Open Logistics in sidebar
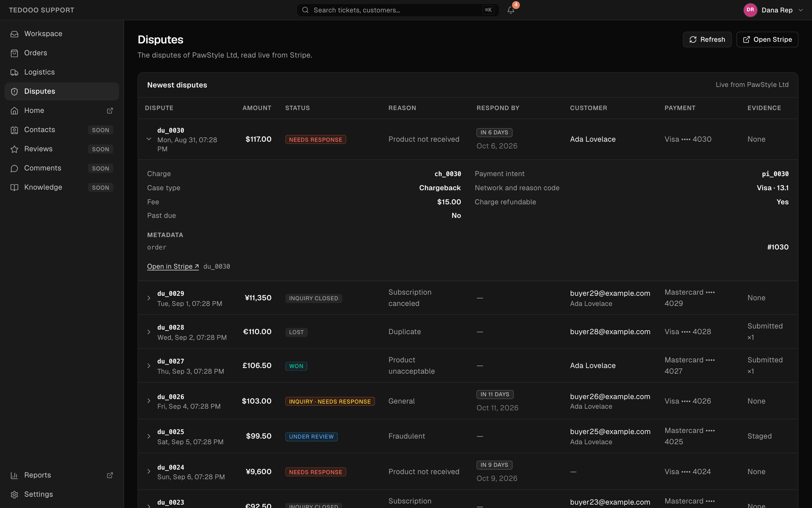The image size is (812, 508). pos(62,72)
